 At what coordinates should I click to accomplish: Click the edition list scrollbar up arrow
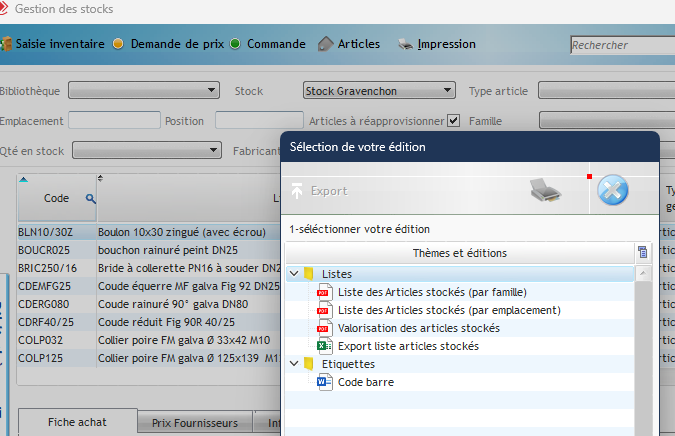click(x=643, y=273)
